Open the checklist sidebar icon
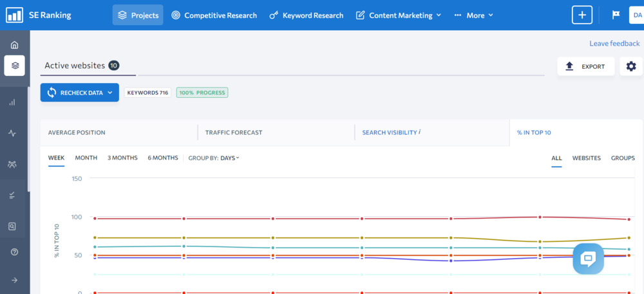This screenshot has height=294, width=644. [12, 196]
